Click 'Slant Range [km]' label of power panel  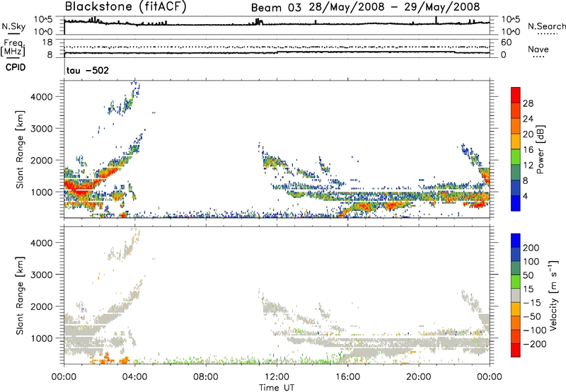(x=20, y=149)
